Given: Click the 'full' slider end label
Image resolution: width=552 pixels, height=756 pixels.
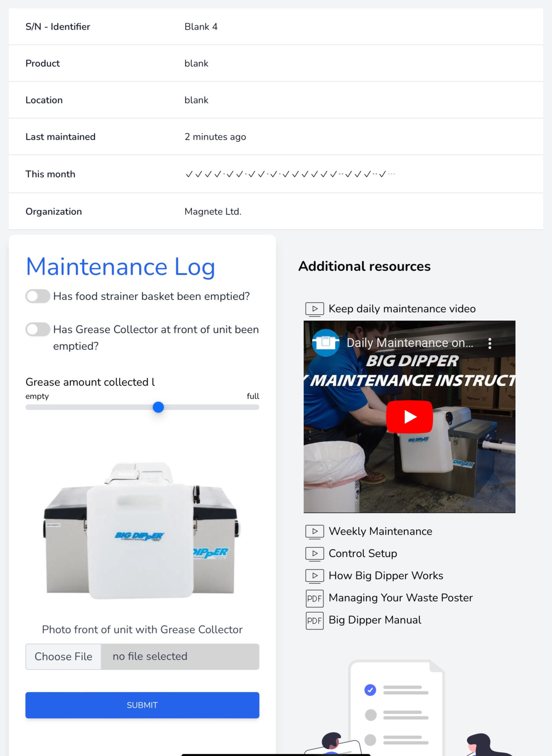Looking at the screenshot, I should point(253,396).
